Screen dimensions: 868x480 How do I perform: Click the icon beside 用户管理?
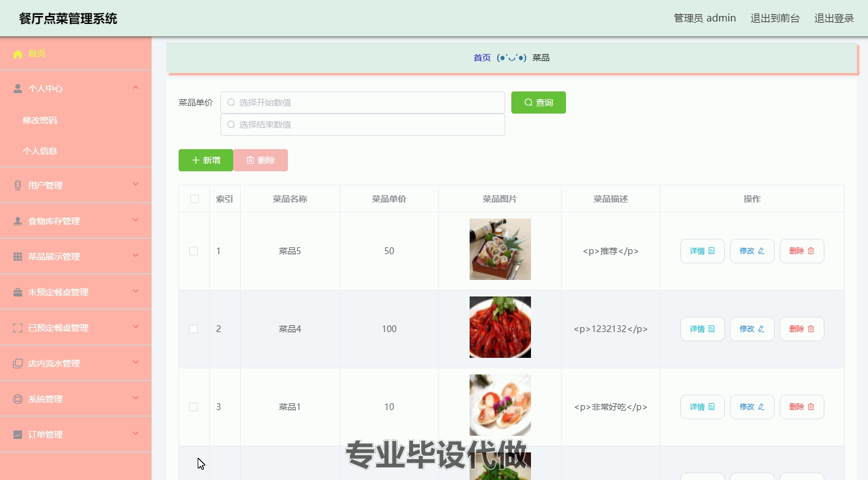18,185
